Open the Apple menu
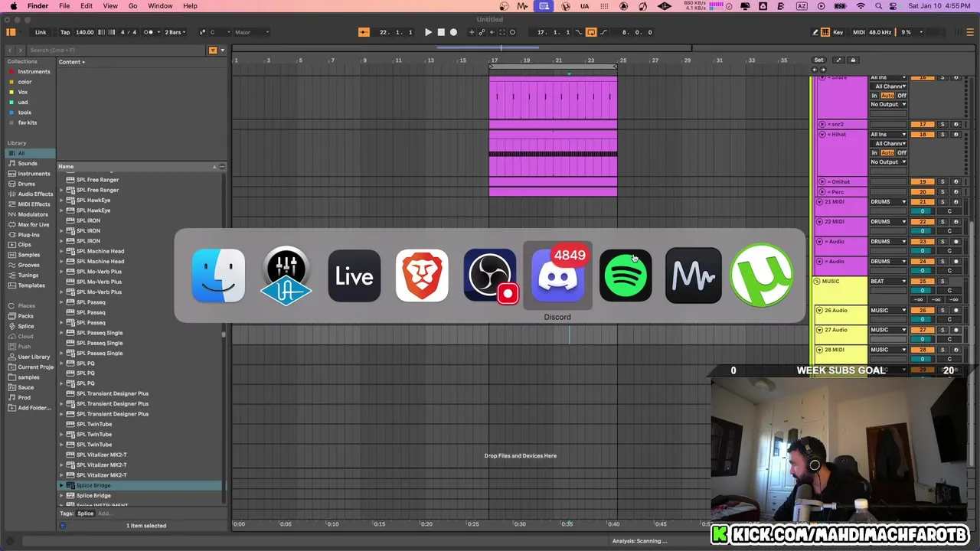The width and height of the screenshot is (980, 551). (13, 6)
